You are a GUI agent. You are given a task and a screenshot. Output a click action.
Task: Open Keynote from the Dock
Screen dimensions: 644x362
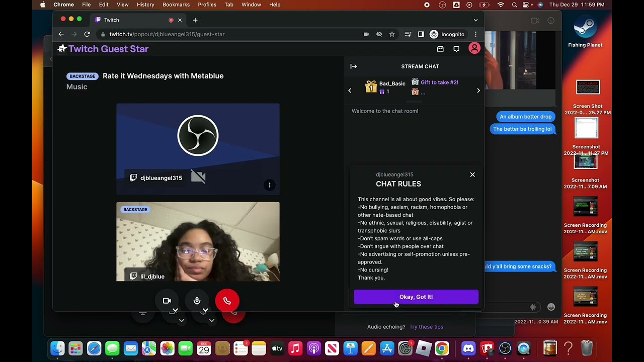tap(350, 348)
